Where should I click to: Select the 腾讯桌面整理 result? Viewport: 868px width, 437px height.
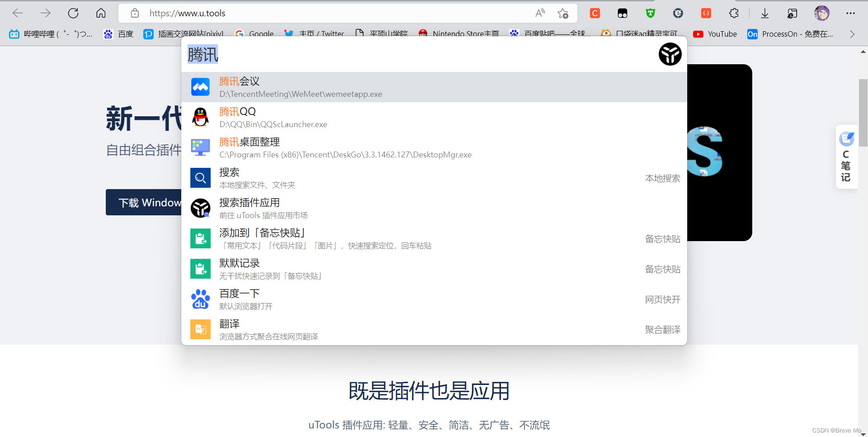pyautogui.click(x=434, y=147)
